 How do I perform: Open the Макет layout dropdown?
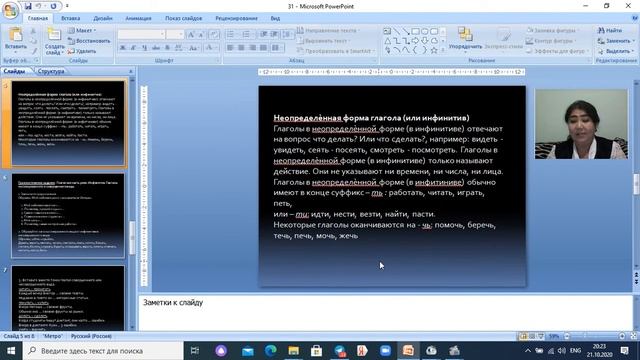coord(82,31)
